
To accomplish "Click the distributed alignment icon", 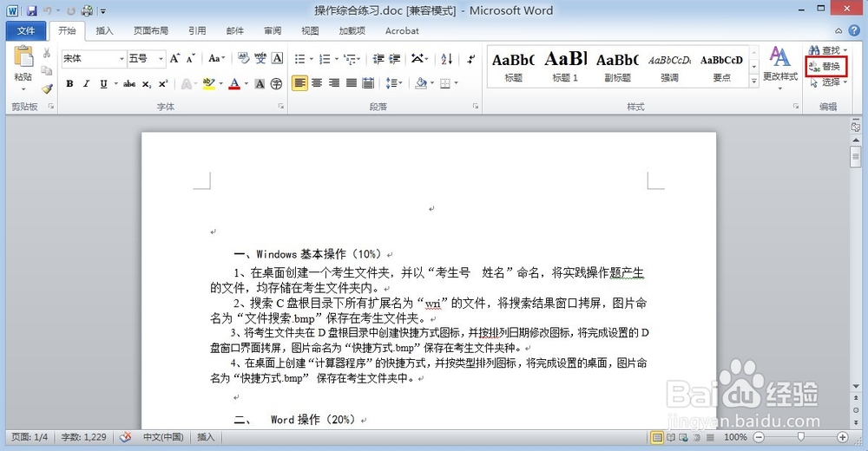I will [x=367, y=83].
